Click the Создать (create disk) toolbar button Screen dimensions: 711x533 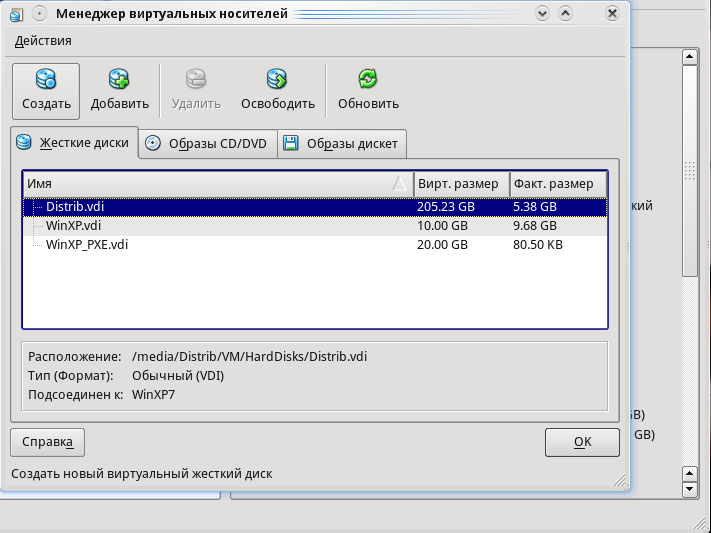pyautogui.click(x=46, y=91)
